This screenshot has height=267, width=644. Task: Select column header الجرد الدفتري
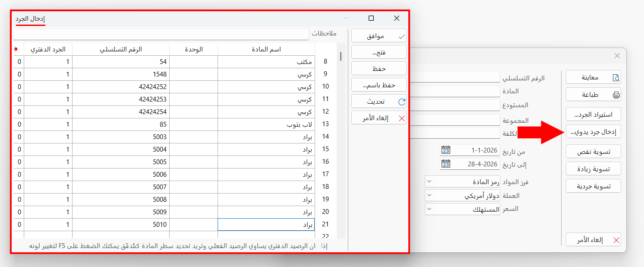48,49
